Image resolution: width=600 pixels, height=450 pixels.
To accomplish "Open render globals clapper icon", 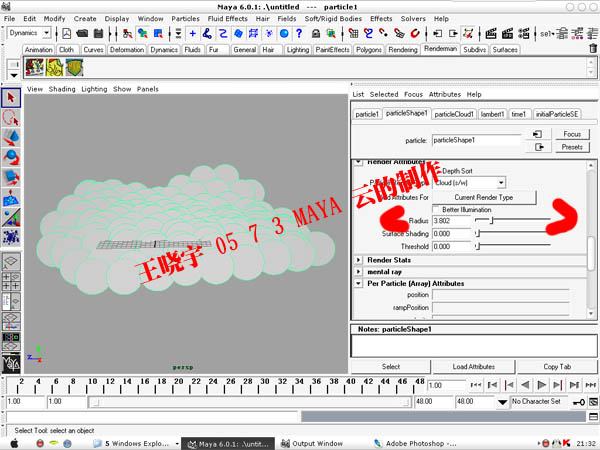I will (x=523, y=34).
